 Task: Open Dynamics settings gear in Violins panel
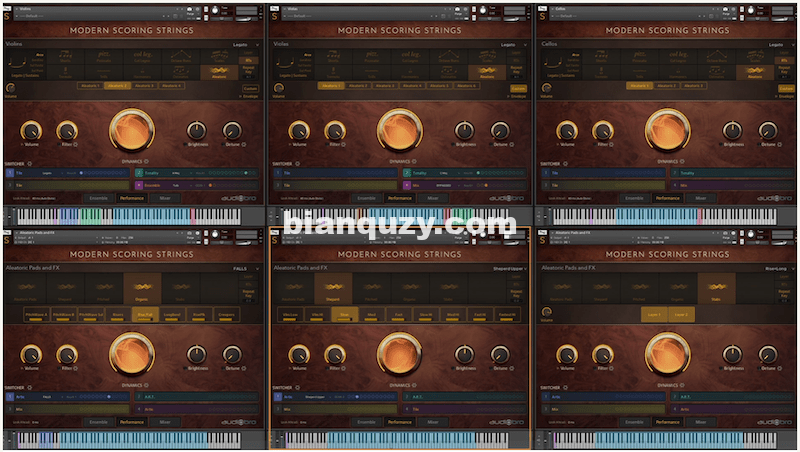pyautogui.click(x=146, y=161)
